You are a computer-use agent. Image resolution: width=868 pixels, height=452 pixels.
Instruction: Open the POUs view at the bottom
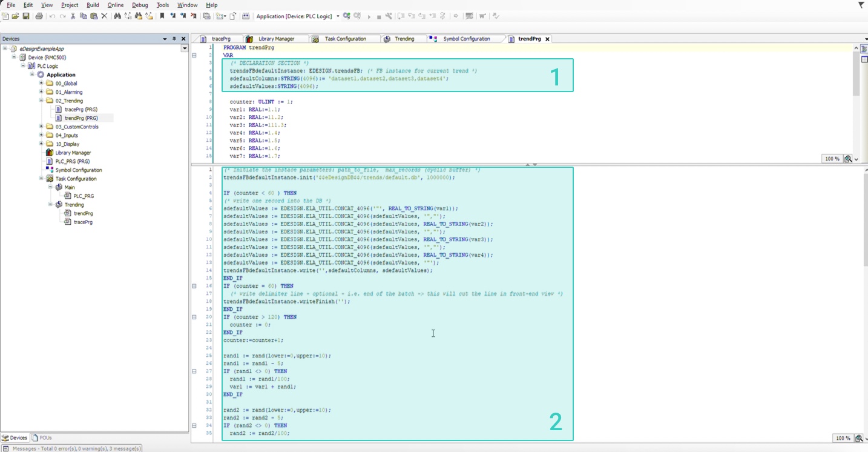[x=42, y=437]
